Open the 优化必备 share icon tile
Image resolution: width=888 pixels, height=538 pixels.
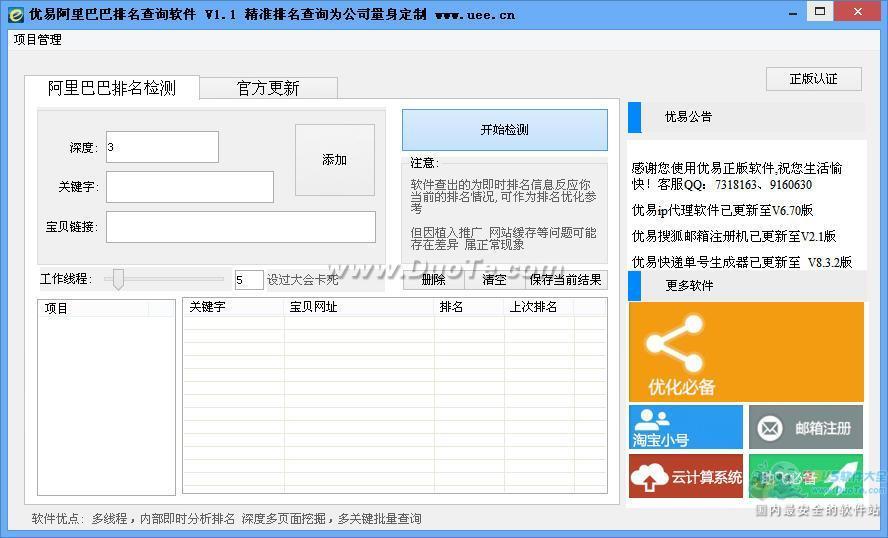(x=745, y=351)
